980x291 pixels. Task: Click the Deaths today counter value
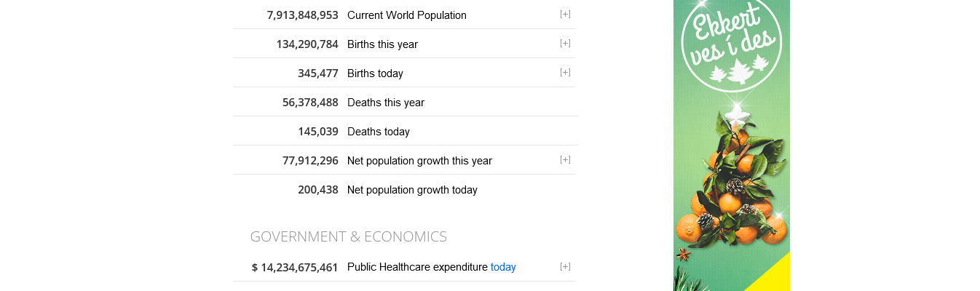(x=317, y=132)
